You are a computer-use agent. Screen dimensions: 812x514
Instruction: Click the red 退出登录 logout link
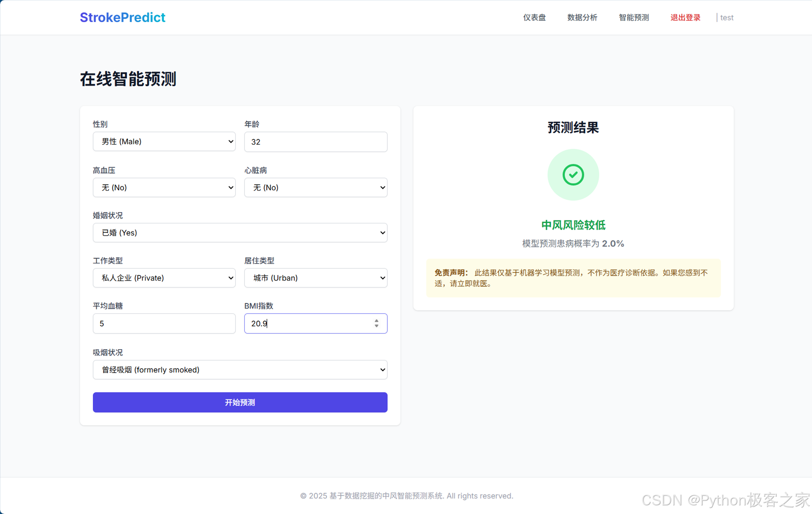pos(685,17)
